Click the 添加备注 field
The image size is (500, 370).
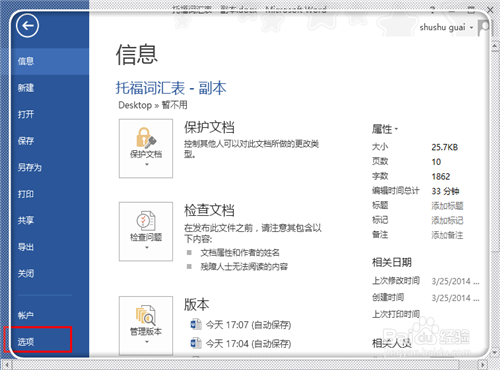coord(447,235)
